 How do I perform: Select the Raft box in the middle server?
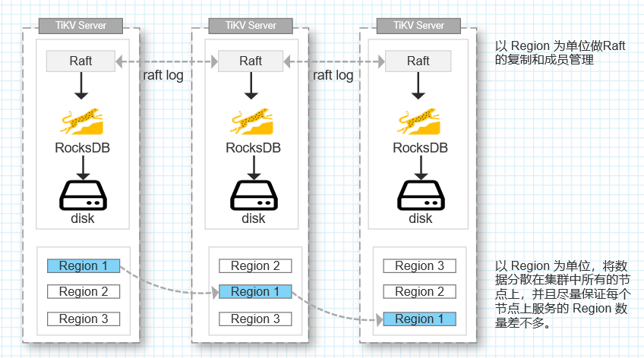tap(251, 61)
